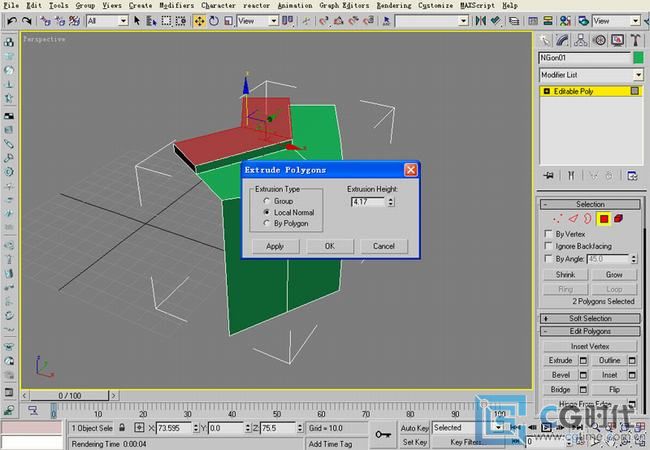Enable the Ignore Backfacing checkbox
The height and width of the screenshot is (450, 650).
(548, 246)
